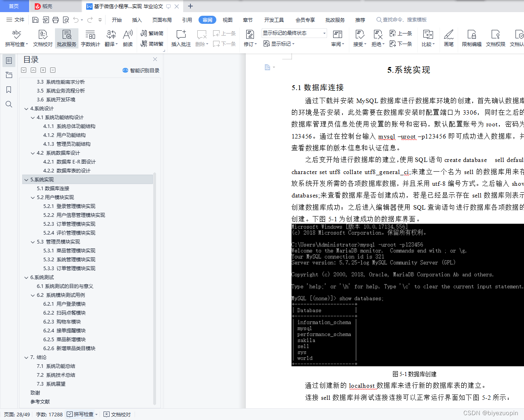Go to previous change (上一条) beside 拒绝
The height and width of the screenshot is (420, 524).
coord(401,34)
